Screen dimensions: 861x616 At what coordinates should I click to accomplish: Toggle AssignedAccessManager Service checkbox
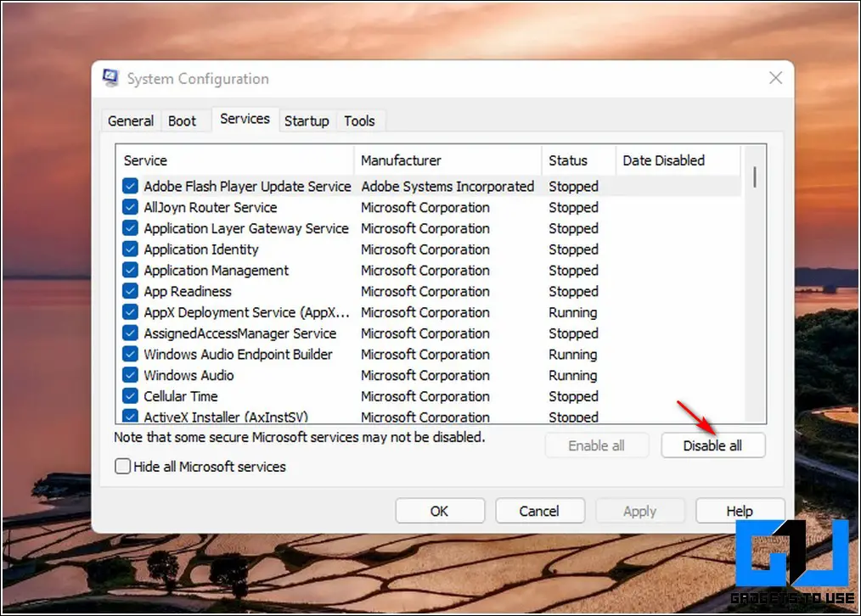pos(130,333)
